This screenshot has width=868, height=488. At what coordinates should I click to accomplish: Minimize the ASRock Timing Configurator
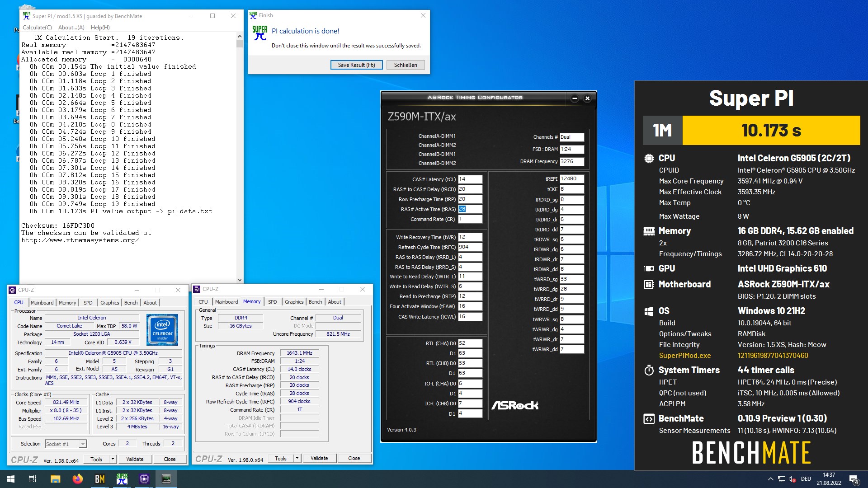pyautogui.click(x=575, y=98)
